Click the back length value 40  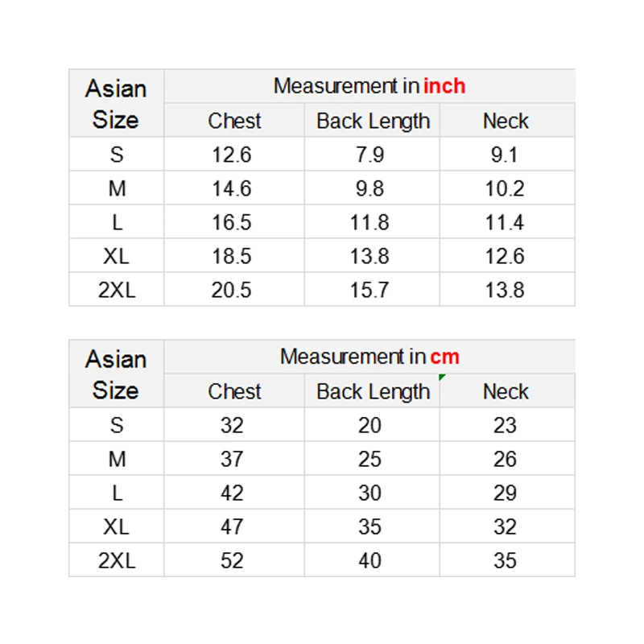point(369,560)
